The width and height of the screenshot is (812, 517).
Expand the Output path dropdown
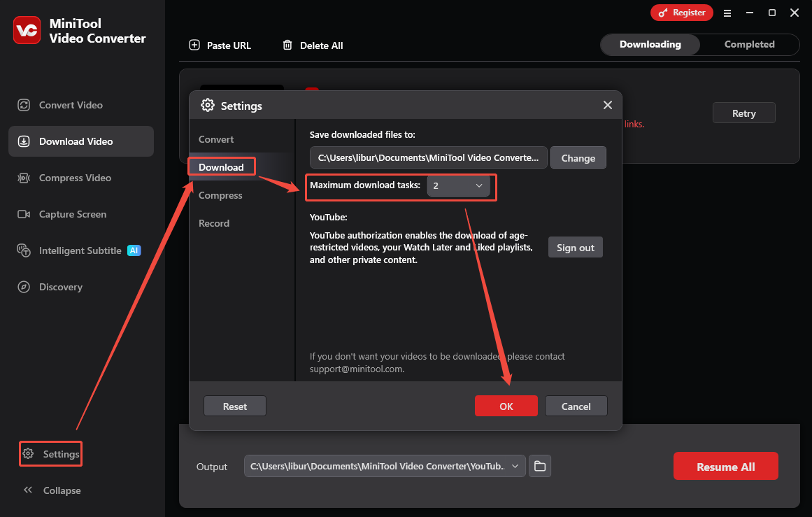(x=515, y=466)
